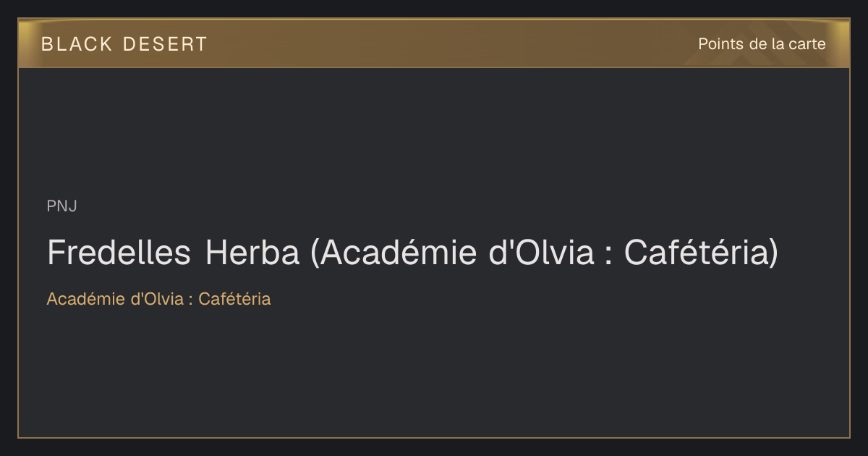Click the word carte in the header link

point(807,44)
